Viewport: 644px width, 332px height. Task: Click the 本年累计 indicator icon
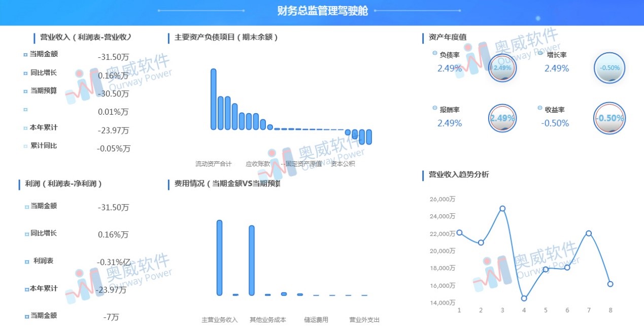tap(24, 127)
